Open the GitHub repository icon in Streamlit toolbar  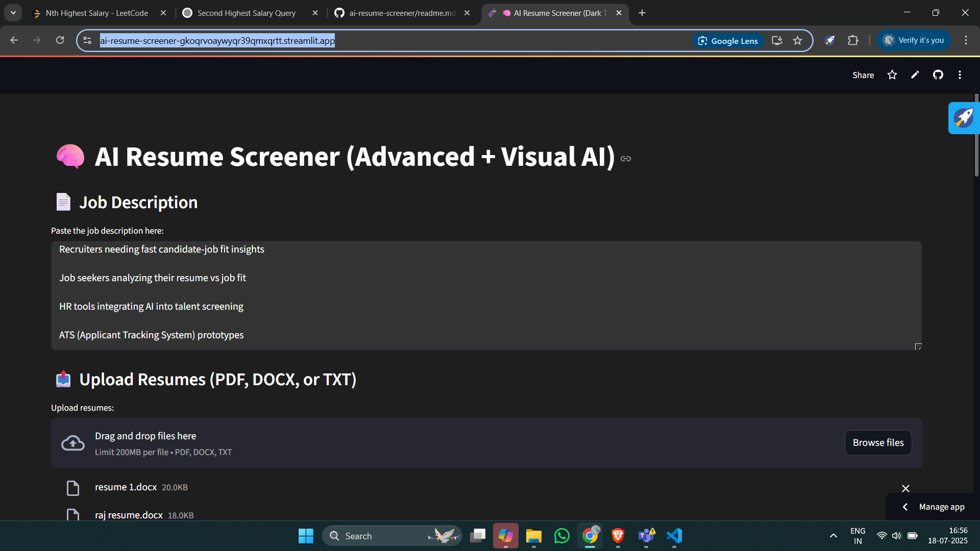point(938,75)
